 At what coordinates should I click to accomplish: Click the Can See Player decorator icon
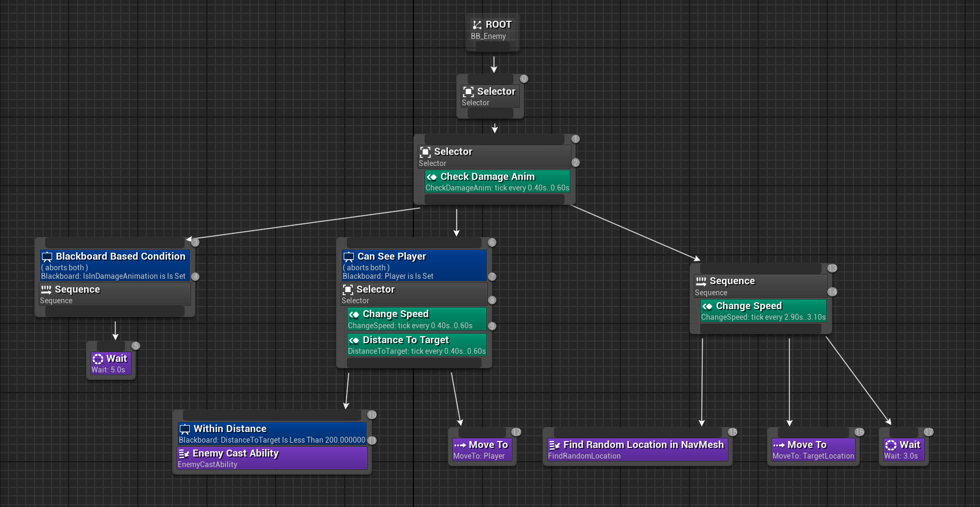[x=348, y=257]
